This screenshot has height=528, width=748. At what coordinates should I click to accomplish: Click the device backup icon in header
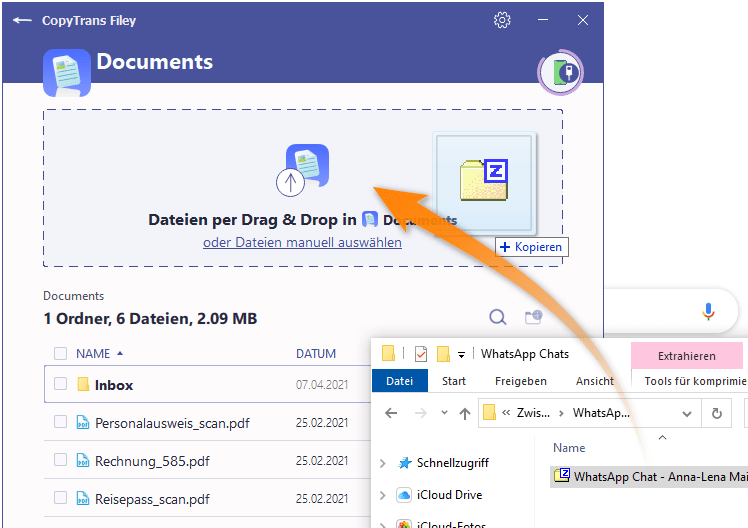coord(561,72)
